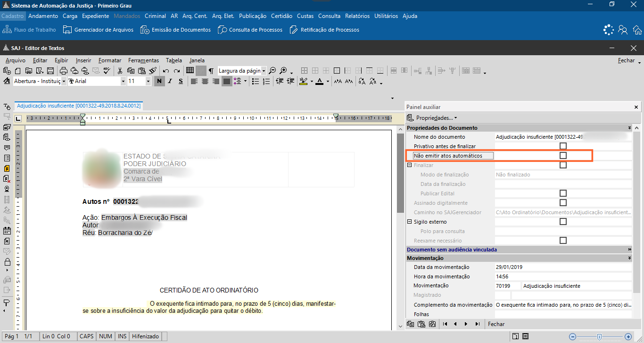The height and width of the screenshot is (343, 644).
Task: Click the insert table grid icon
Action: tap(190, 71)
